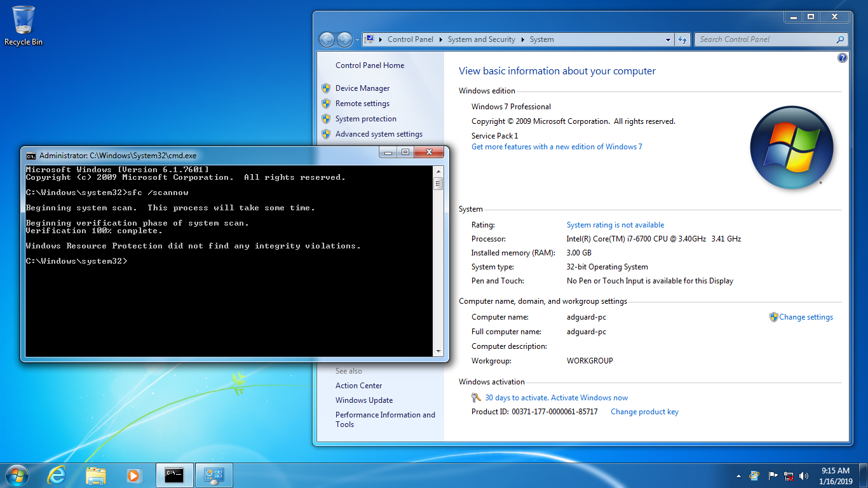Expand arrow after Control Panel breadcrumb
The width and height of the screenshot is (868, 488).
point(440,39)
